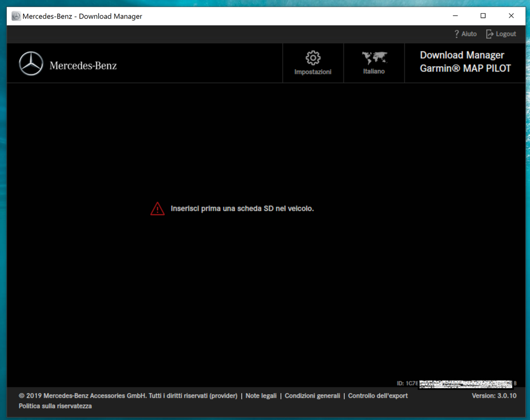
Task: Change language via Italiano world map
Action: coord(374,63)
